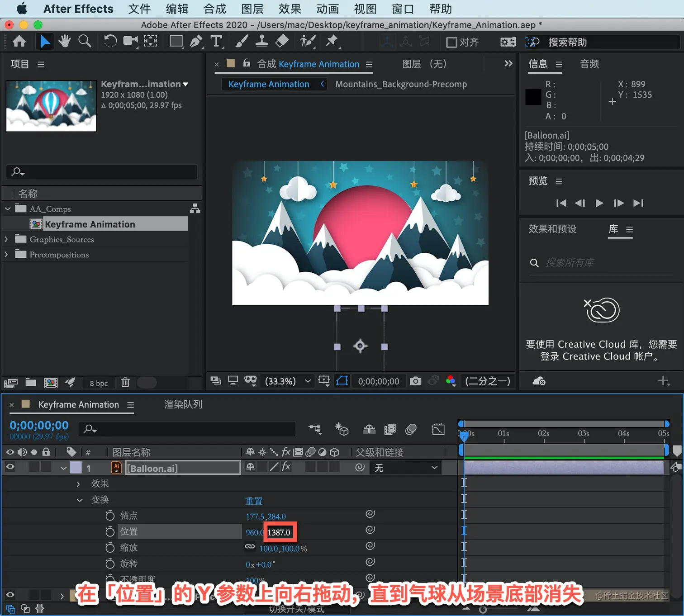Click the Play button in 预览 panel

[x=599, y=203]
